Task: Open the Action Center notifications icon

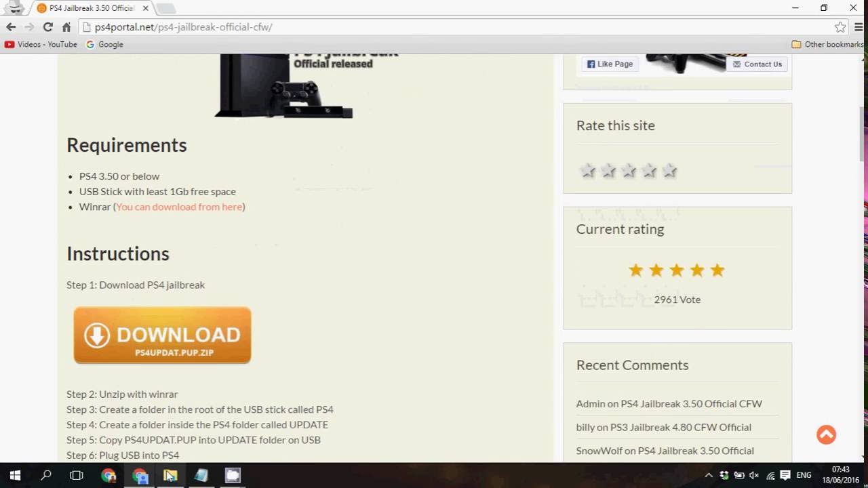Action: pos(785,475)
